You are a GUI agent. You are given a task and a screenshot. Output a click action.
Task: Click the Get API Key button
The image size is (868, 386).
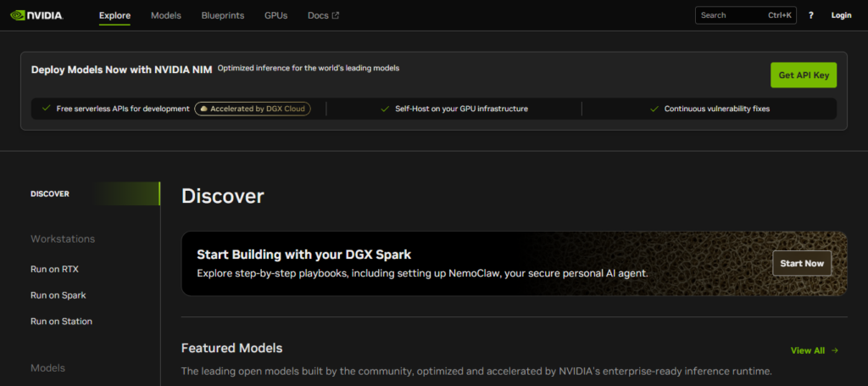point(804,76)
